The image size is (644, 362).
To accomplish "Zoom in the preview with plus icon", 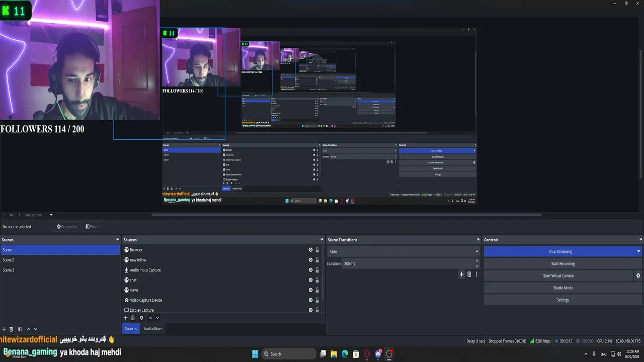I will click(20, 215).
